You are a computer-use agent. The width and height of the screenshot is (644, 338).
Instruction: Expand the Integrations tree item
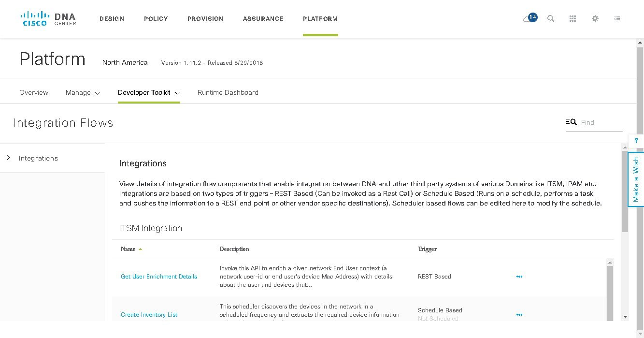[x=8, y=158]
